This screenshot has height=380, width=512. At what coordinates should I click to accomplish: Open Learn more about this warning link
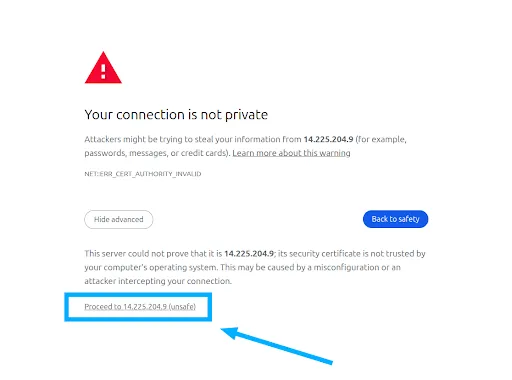pos(291,153)
